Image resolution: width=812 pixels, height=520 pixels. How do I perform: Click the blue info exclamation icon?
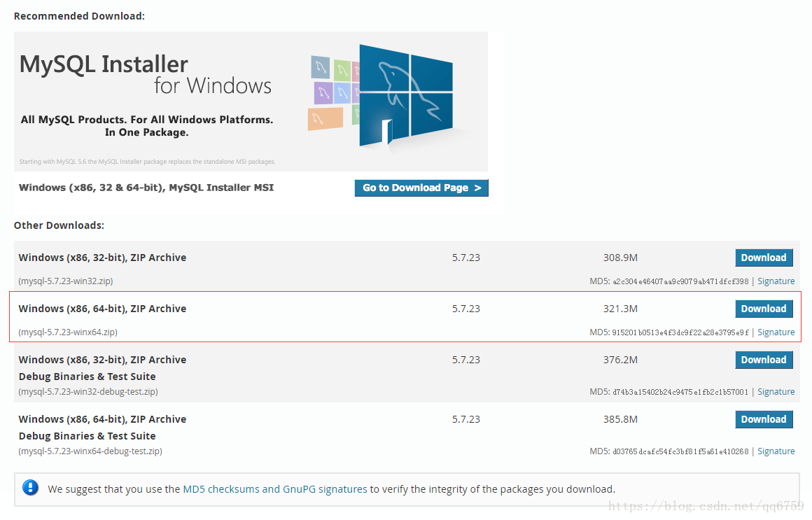click(x=31, y=488)
